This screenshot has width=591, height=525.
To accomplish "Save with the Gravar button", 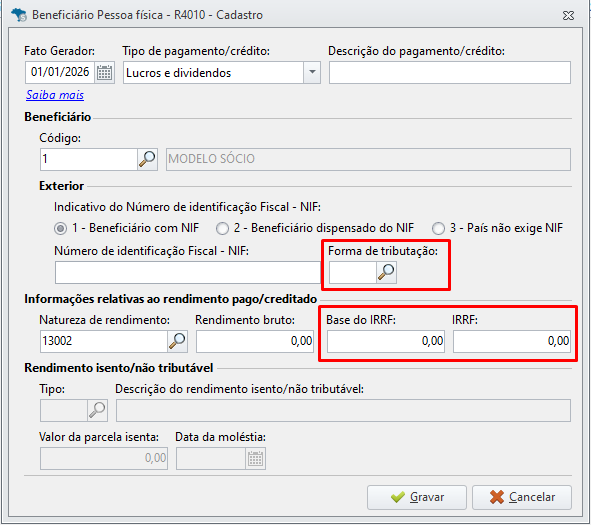I will tap(417, 497).
